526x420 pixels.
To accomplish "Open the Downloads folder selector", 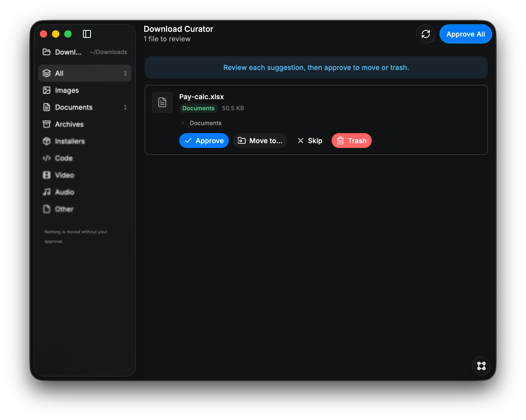I will [x=85, y=52].
